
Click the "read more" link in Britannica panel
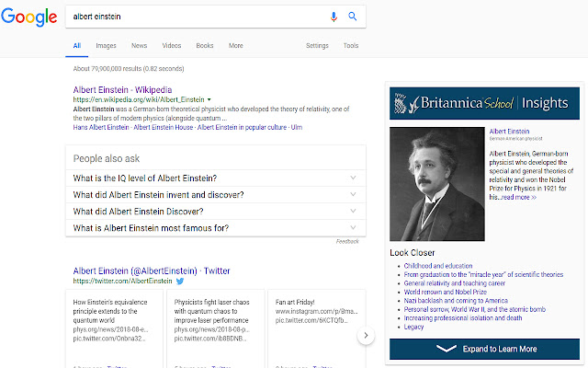click(x=518, y=197)
